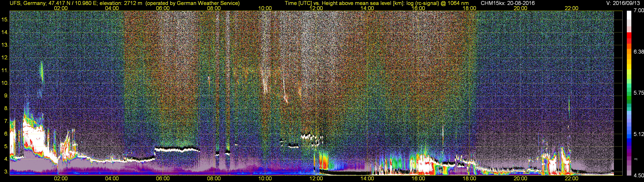Click the 14:00 label on the bottom time axis

tap(367, 179)
